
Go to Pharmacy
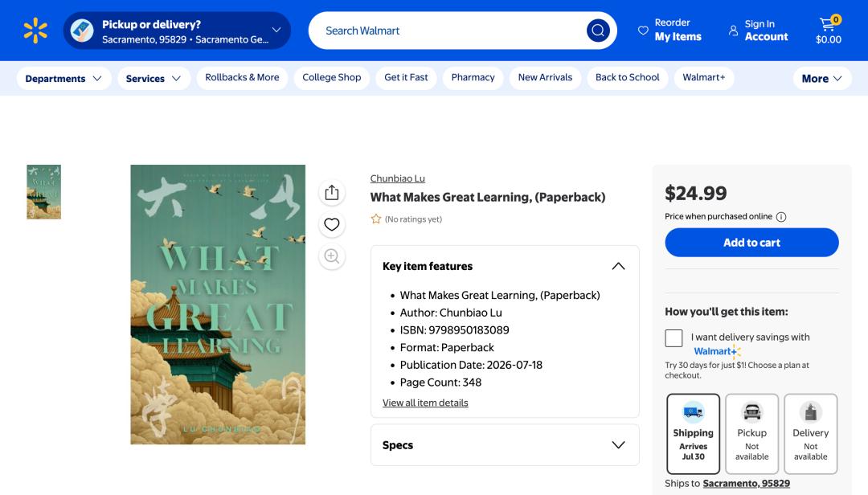[x=473, y=77]
